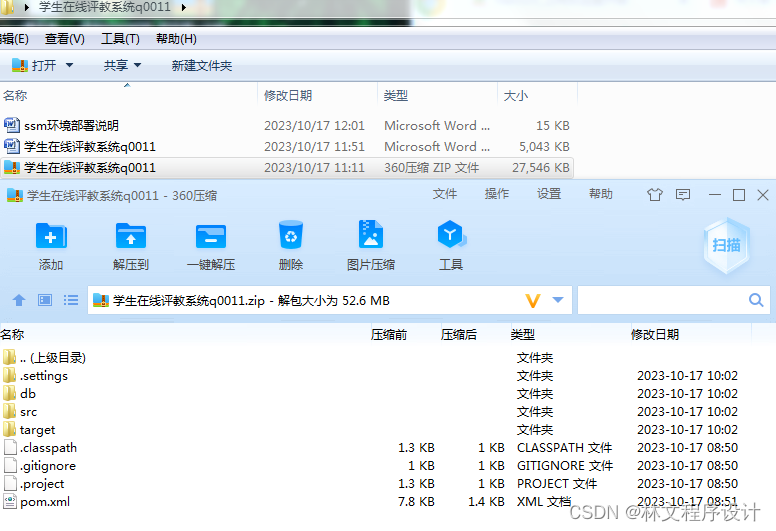Click the 删除 (Delete) recycle icon

pyautogui.click(x=291, y=237)
